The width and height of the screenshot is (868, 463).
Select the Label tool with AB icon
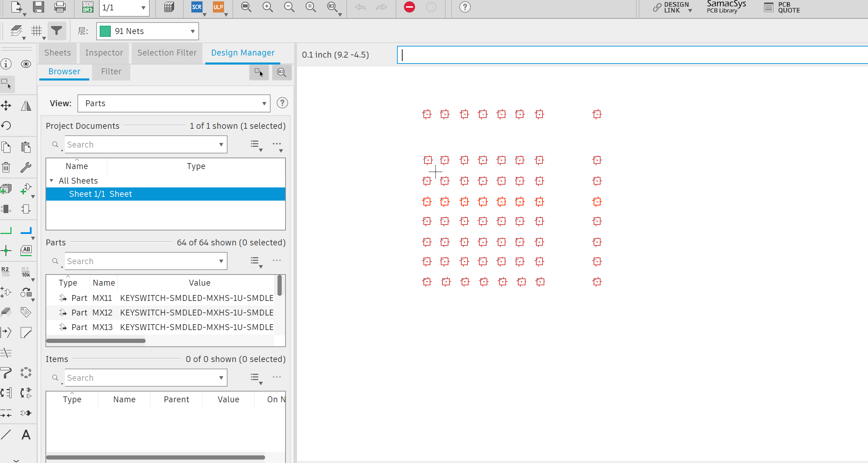26,250
